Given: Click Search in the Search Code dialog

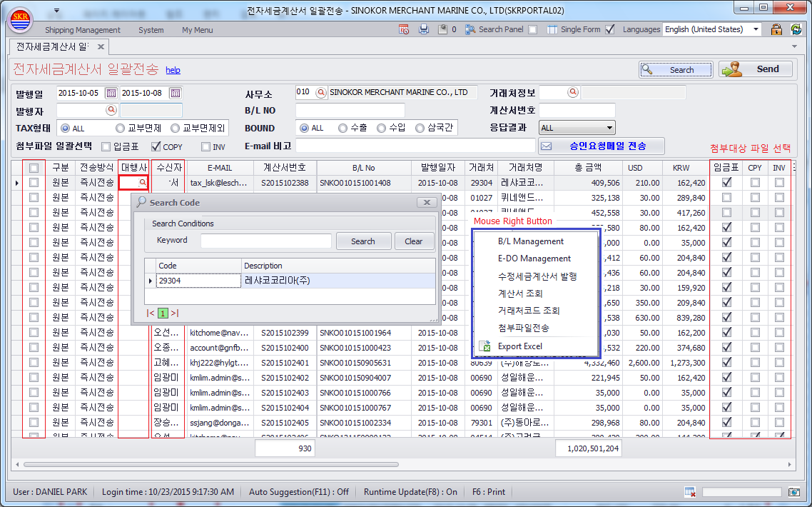Looking at the screenshot, I should coord(363,241).
